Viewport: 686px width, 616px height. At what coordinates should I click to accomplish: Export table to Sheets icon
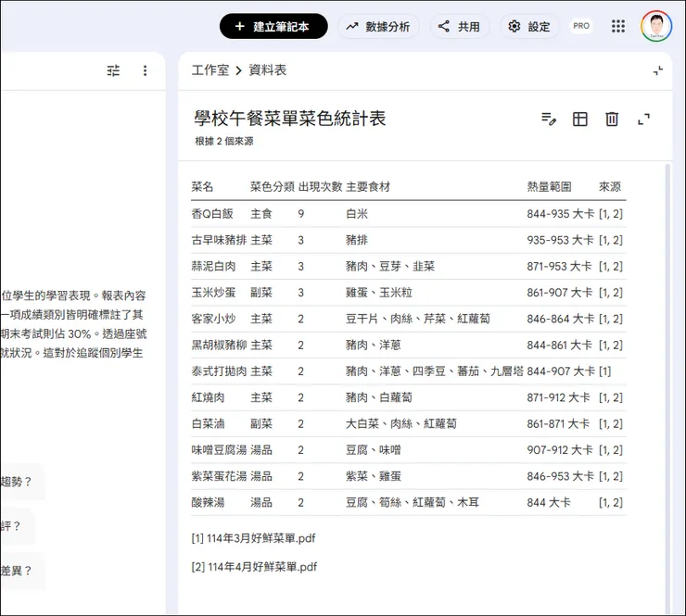(580, 119)
